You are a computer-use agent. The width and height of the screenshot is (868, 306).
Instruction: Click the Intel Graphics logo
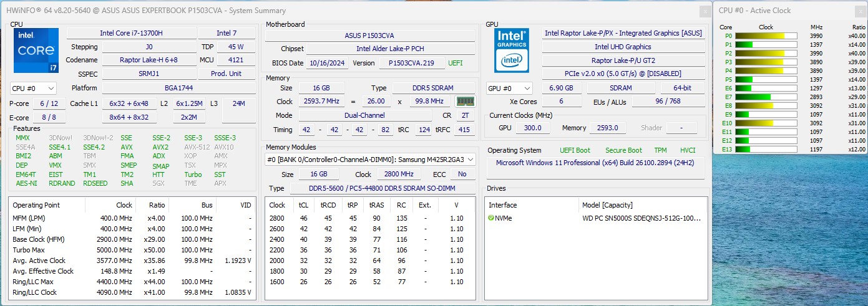tap(512, 50)
